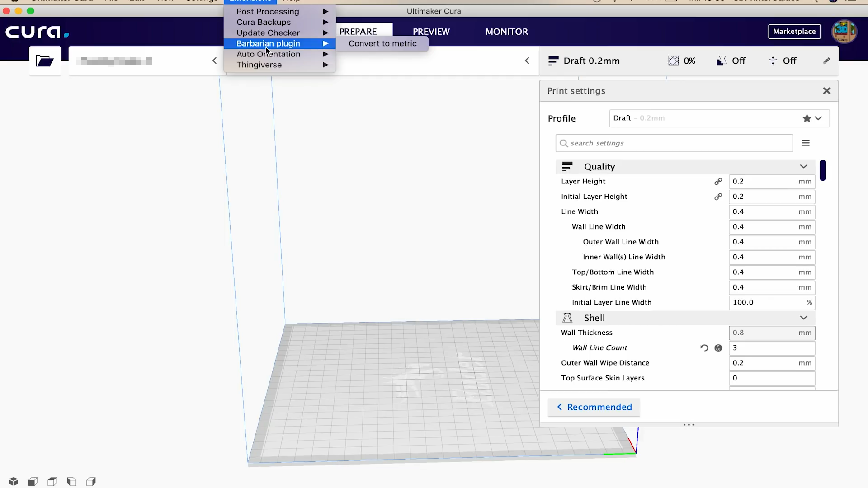Switch to the PREVIEW tab
The height and width of the screenshot is (488, 868).
431,32
